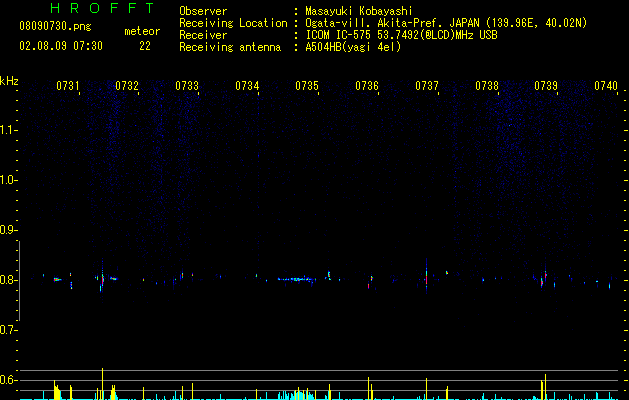The image size is (629, 400).
Task: Select the observer name Masayuki Kobayashi
Action: point(359,11)
